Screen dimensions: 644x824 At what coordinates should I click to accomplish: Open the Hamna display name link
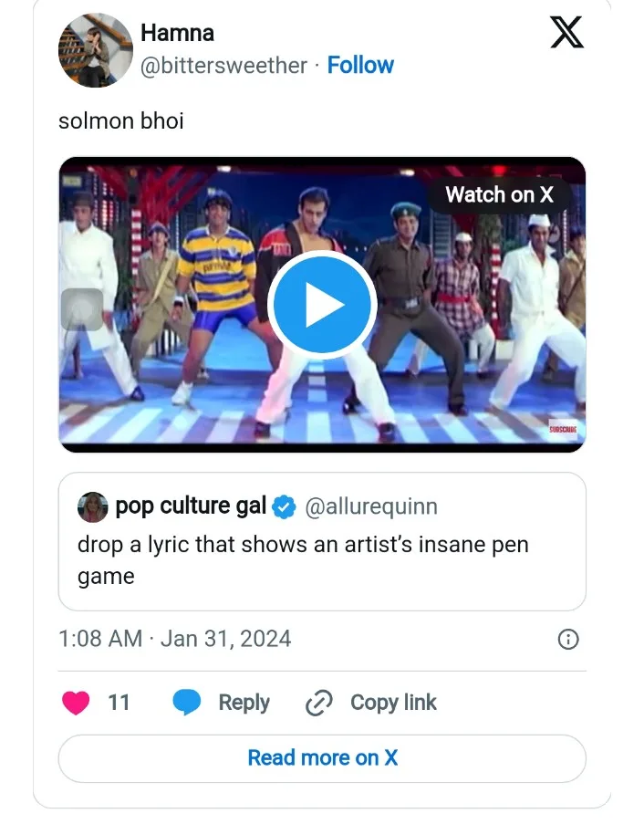tap(177, 34)
